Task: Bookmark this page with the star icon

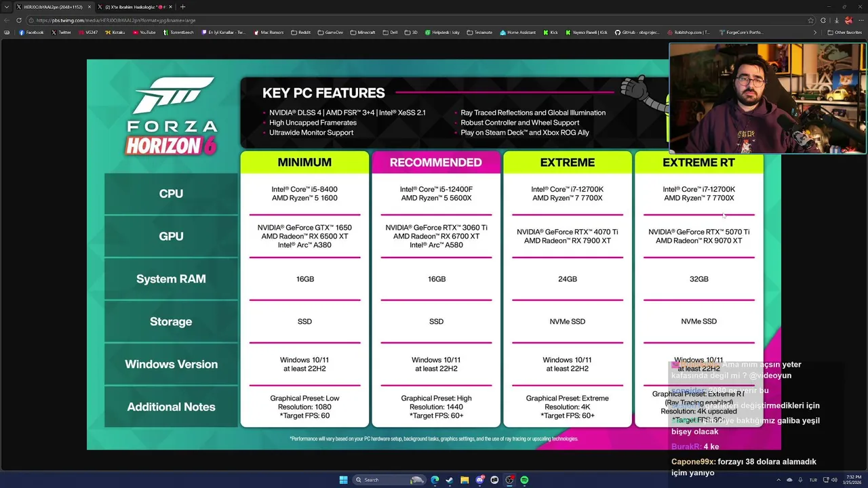Action: pos(811,20)
